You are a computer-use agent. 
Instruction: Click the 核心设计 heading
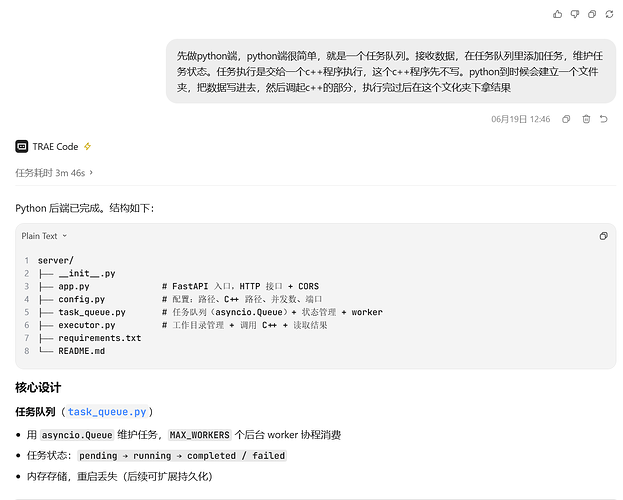38,388
